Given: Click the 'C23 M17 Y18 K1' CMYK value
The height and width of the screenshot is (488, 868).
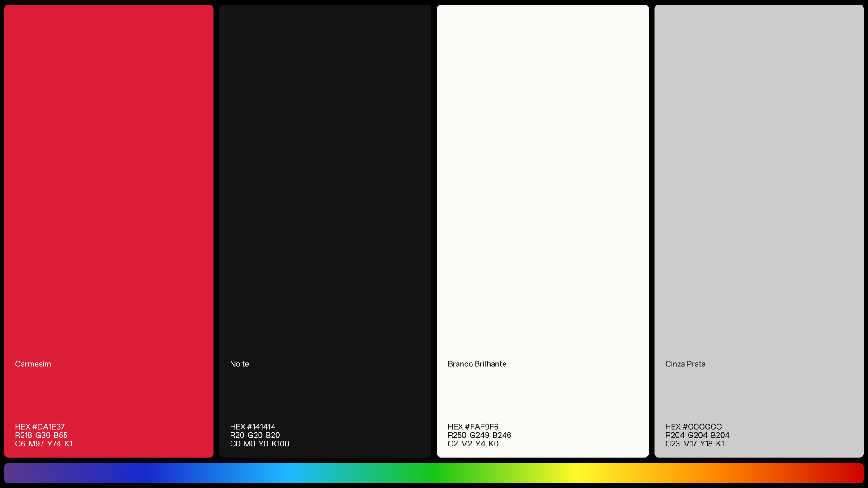Looking at the screenshot, I should coord(695,444).
